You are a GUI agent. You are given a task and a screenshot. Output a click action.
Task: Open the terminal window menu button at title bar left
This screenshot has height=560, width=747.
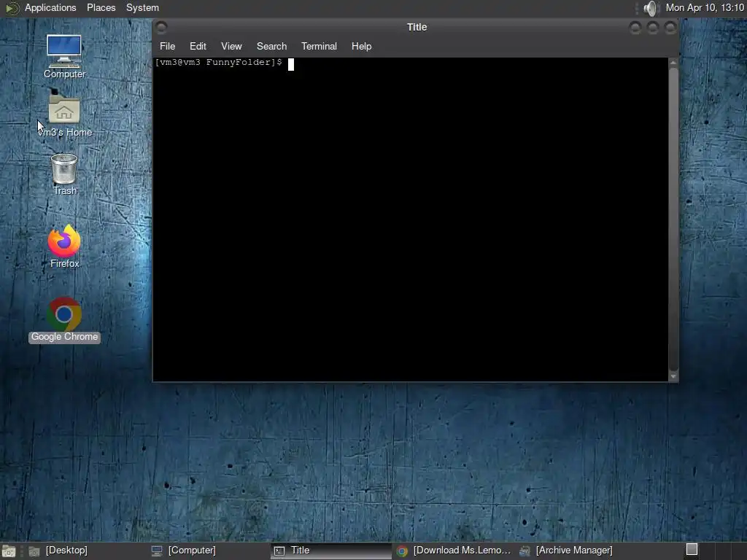(x=161, y=27)
